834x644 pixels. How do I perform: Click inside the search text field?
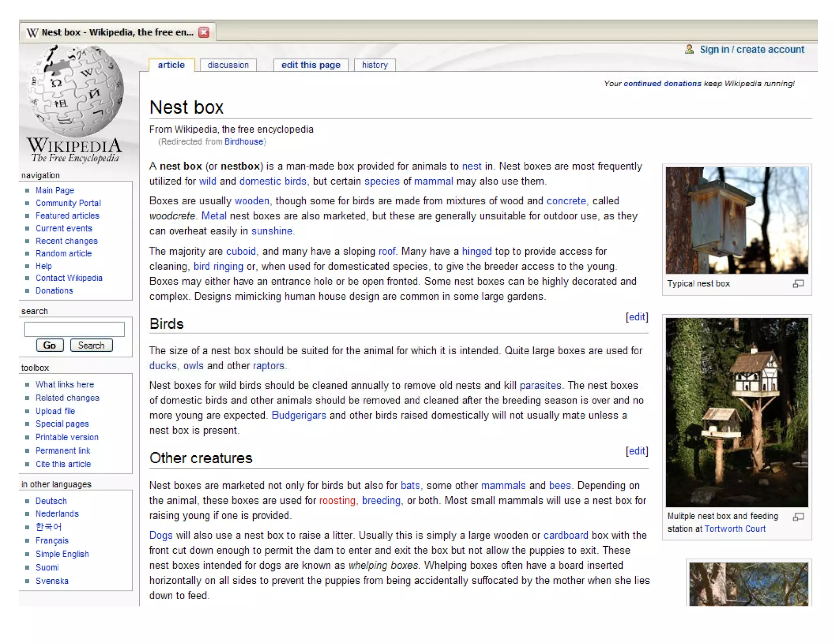[x=75, y=329]
